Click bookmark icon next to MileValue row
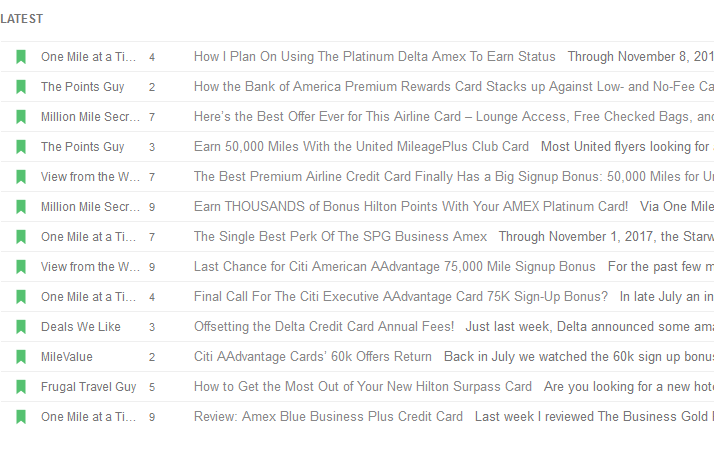 (21, 357)
